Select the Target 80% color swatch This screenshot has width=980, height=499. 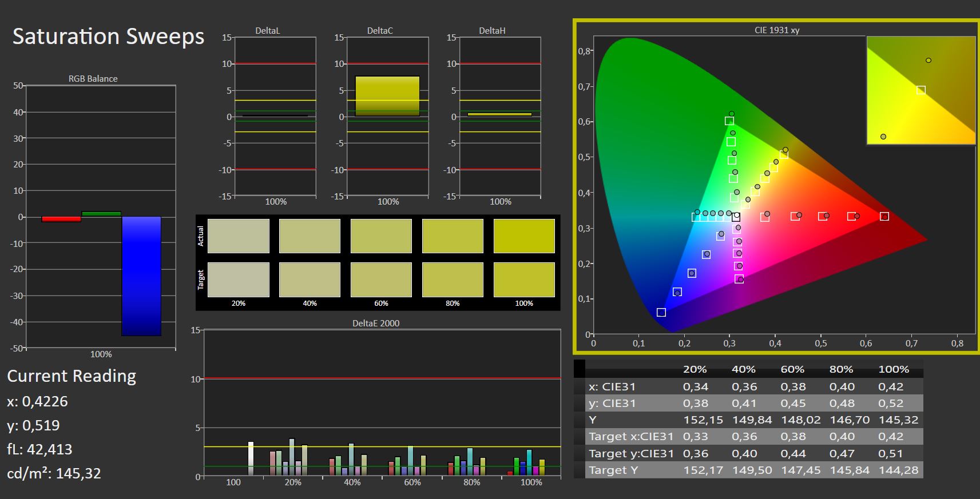(452, 280)
